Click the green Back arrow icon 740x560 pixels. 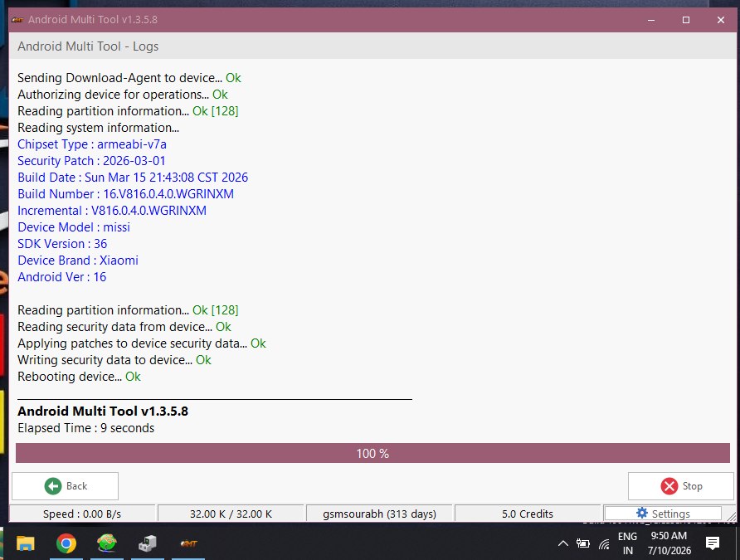pos(53,486)
